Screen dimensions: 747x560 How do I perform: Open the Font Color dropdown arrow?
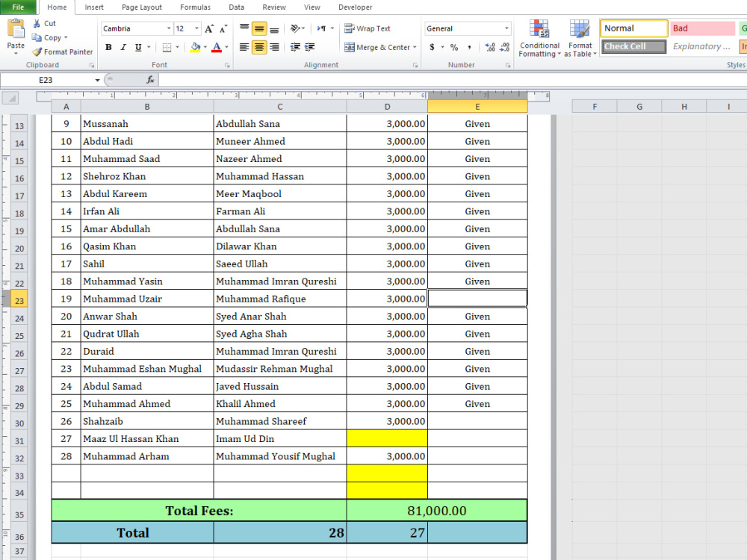click(227, 47)
